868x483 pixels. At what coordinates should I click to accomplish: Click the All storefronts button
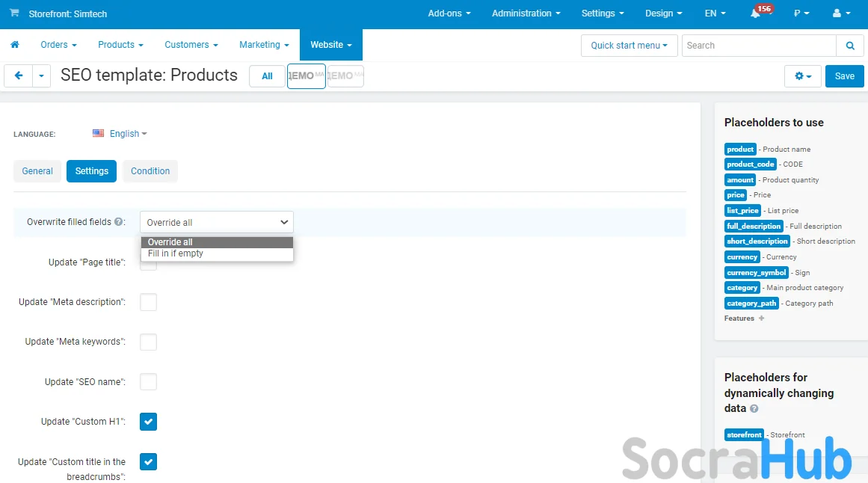tap(267, 76)
